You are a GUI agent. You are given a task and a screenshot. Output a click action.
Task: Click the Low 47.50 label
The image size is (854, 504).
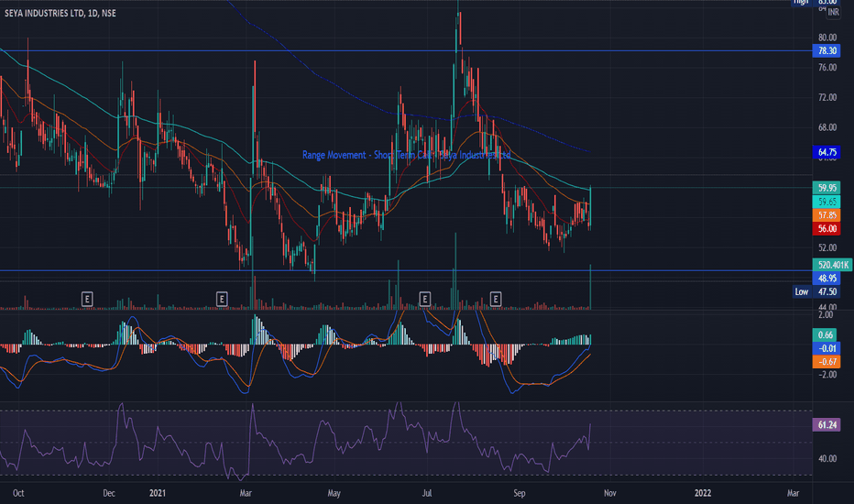click(x=816, y=292)
